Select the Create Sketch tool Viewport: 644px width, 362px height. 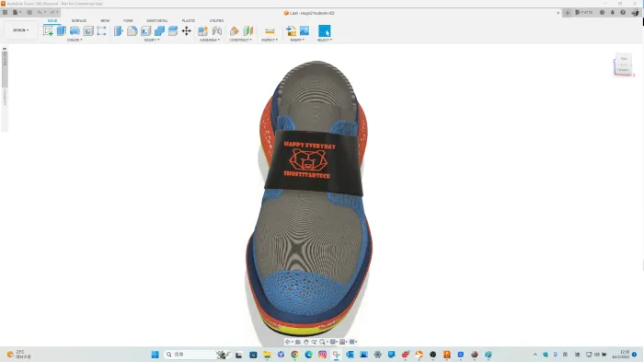48,30
